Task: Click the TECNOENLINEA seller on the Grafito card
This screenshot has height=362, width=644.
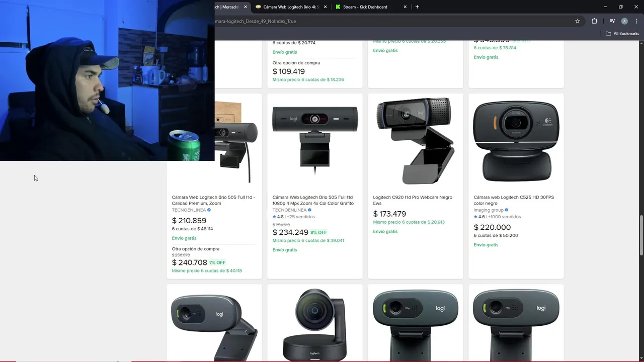Action: (x=289, y=210)
